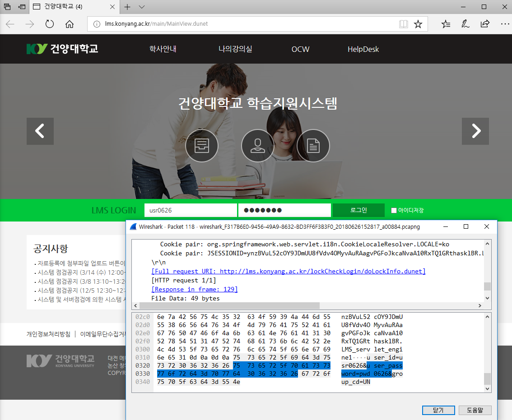This screenshot has height=420, width=512.
Task: Follow the Response in frame 129 link
Action: 195,289
